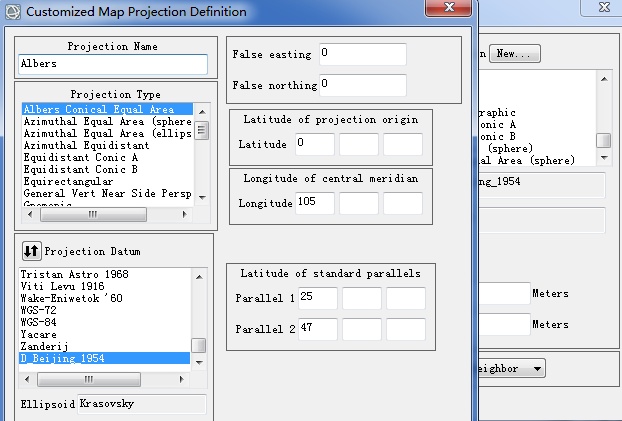Select Viti Levu 1916 datum
This screenshot has width=622, height=421.
pos(105,286)
